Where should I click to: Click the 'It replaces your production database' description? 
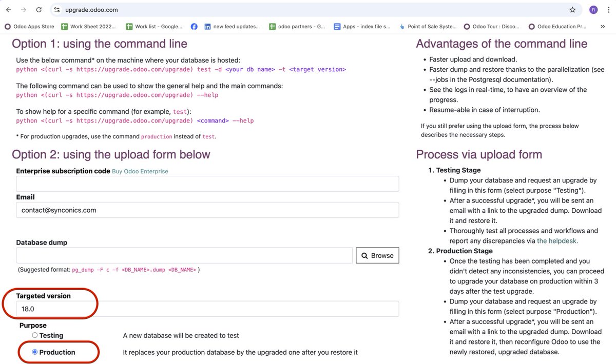tap(240, 352)
